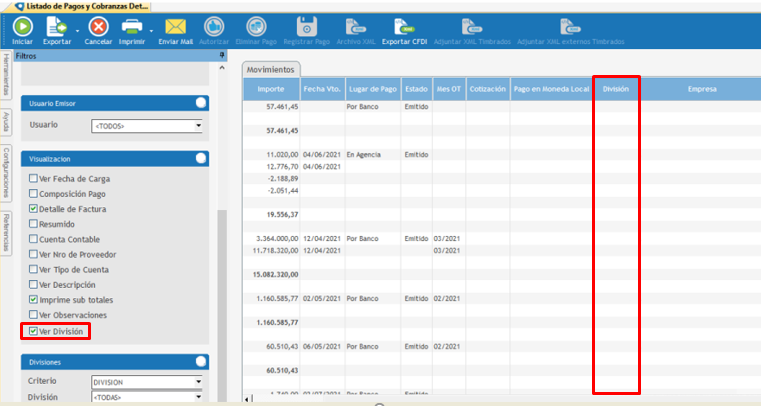The height and width of the screenshot is (406, 761).
Task: Click Adjuntar XML externos Timbrados icon
Action: (x=570, y=27)
